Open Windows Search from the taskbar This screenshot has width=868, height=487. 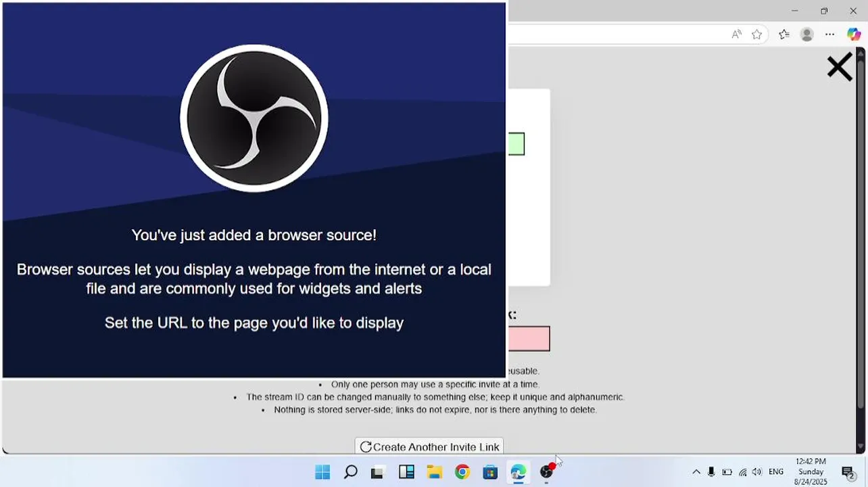[350, 472]
